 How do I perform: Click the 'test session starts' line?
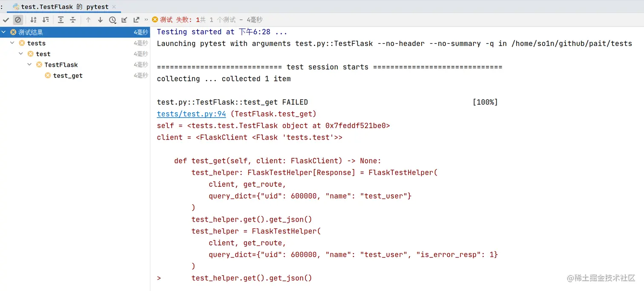click(x=330, y=67)
